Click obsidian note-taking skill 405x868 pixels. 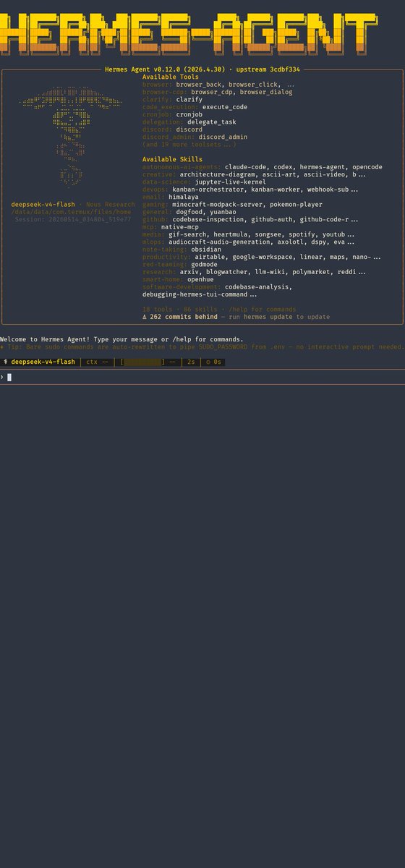click(x=206, y=250)
